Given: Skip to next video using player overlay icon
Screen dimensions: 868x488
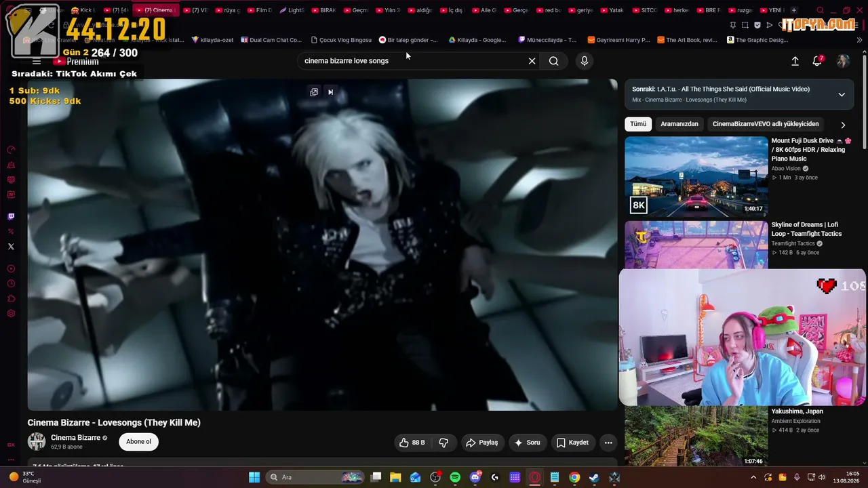Looking at the screenshot, I should (x=330, y=92).
